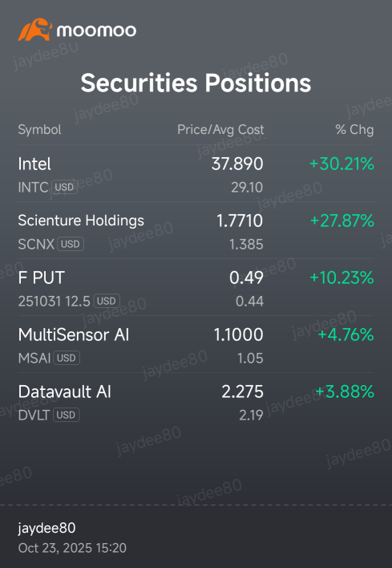Click the USD badge beside 251031 12.5
Viewport: 392px width, 568px height.
(107, 301)
